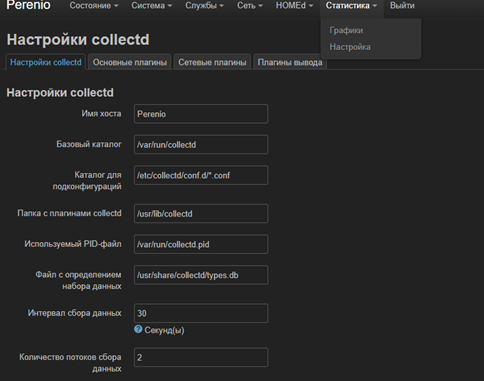Open the Состояние dropdown menu

tap(94, 6)
